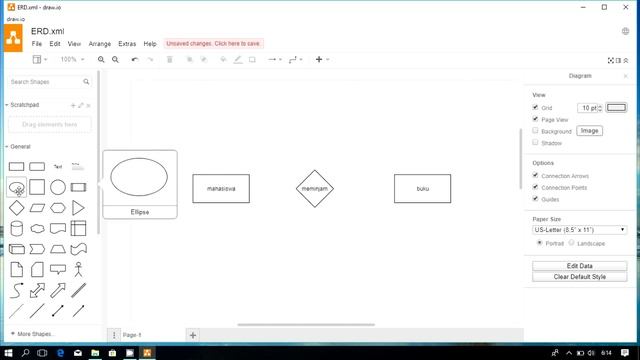Open the File menu
Viewport: 640px width, 360px height.
37,44
